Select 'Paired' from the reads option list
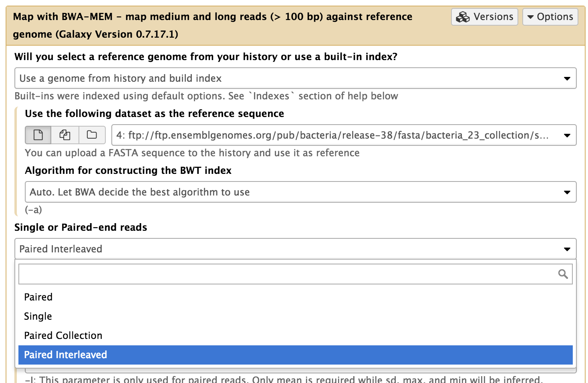This screenshot has height=383, width=588. click(38, 297)
